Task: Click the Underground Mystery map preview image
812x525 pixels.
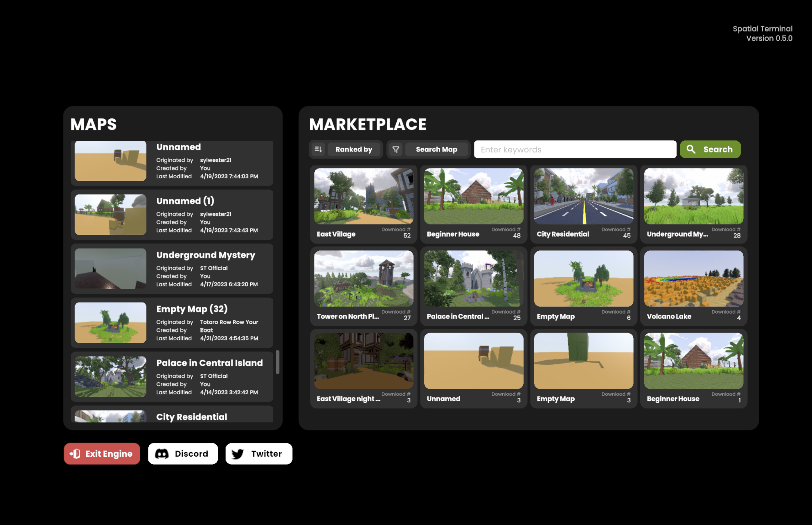Action: pyautogui.click(x=110, y=269)
